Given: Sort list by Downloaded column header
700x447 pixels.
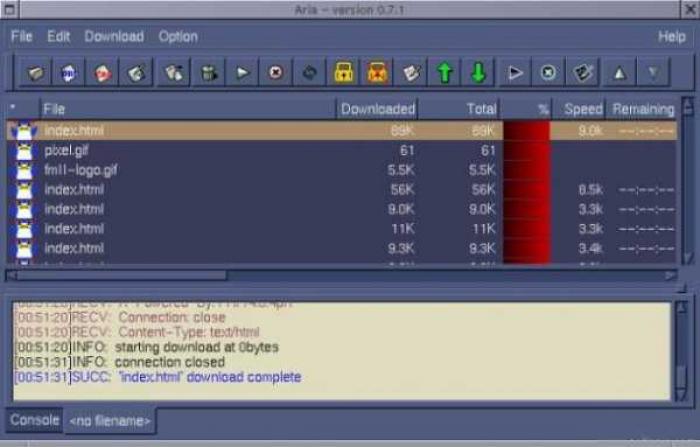Looking at the screenshot, I should [376, 108].
